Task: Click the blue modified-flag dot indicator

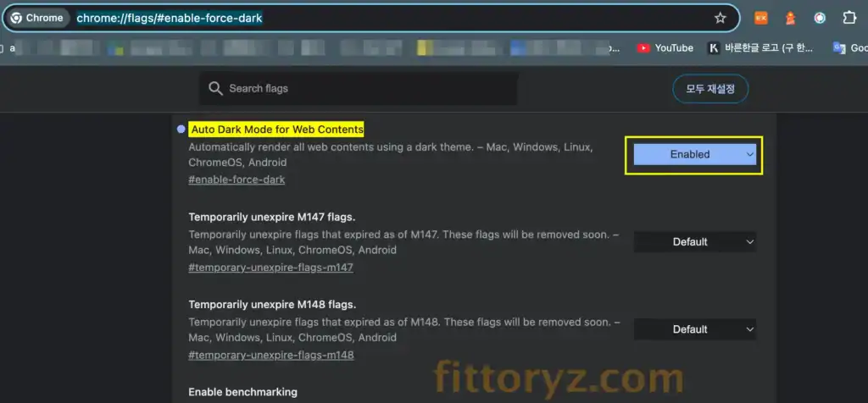Action: coord(181,130)
